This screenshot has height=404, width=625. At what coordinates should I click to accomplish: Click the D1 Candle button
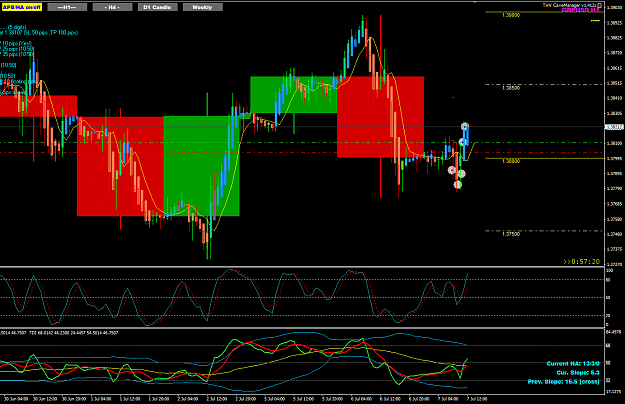click(x=157, y=7)
